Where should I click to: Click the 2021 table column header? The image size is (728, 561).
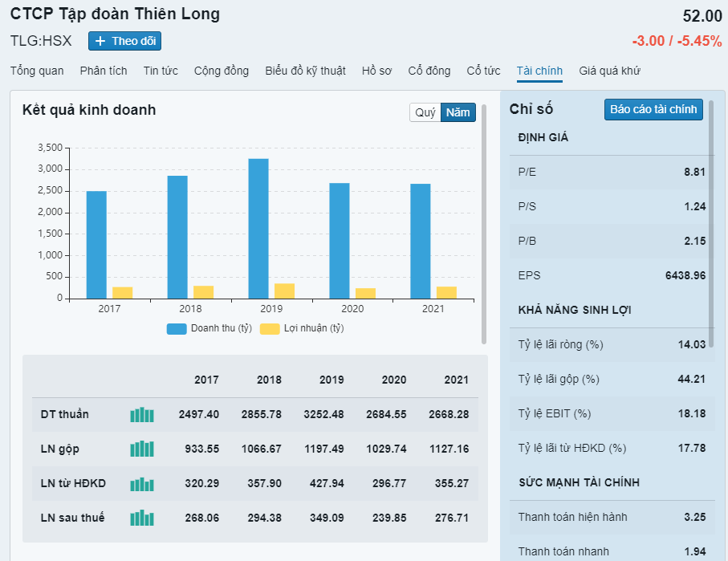(457, 380)
